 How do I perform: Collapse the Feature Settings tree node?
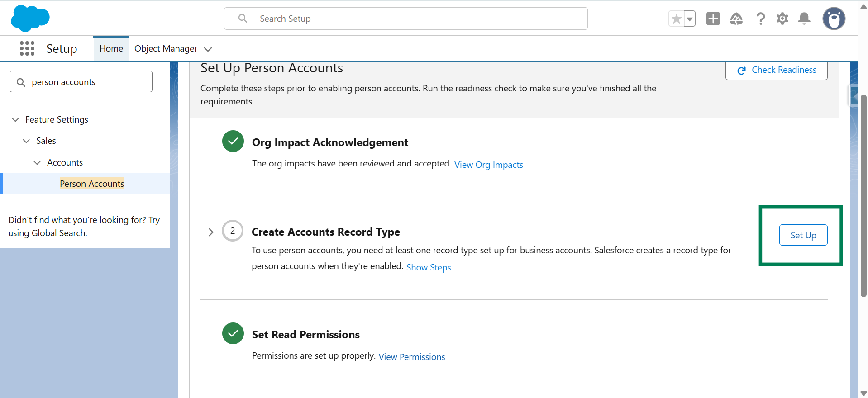tap(15, 119)
